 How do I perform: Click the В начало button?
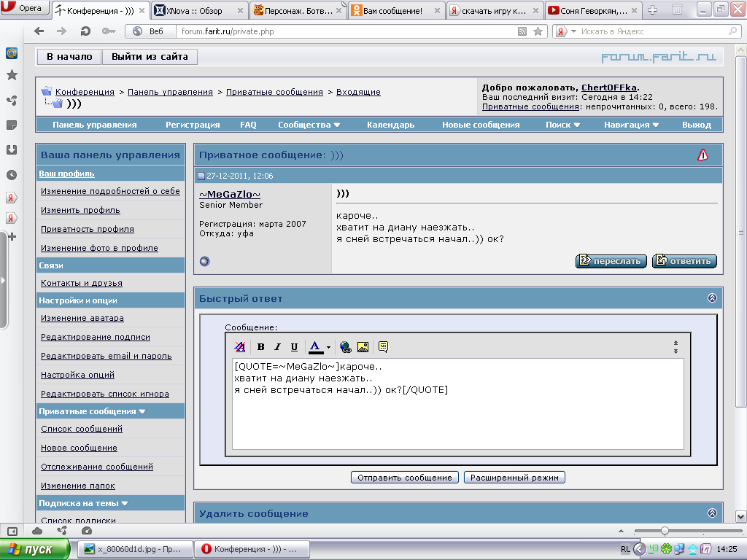pyautogui.click(x=69, y=57)
